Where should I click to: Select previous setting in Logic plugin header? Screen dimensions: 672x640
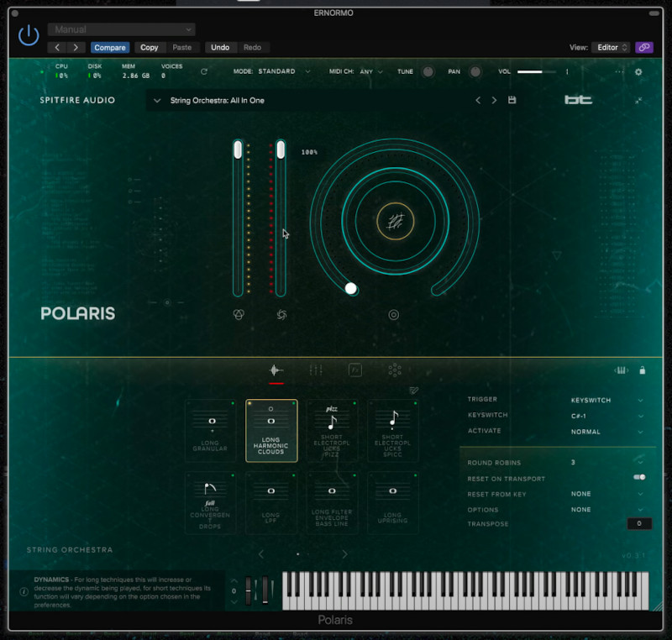pos(57,48)
